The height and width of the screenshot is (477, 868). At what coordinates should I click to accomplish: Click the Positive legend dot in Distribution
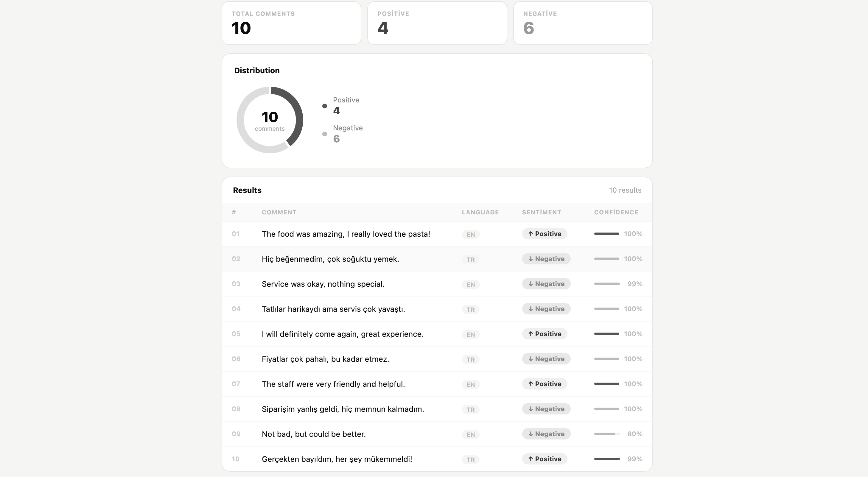324,106
